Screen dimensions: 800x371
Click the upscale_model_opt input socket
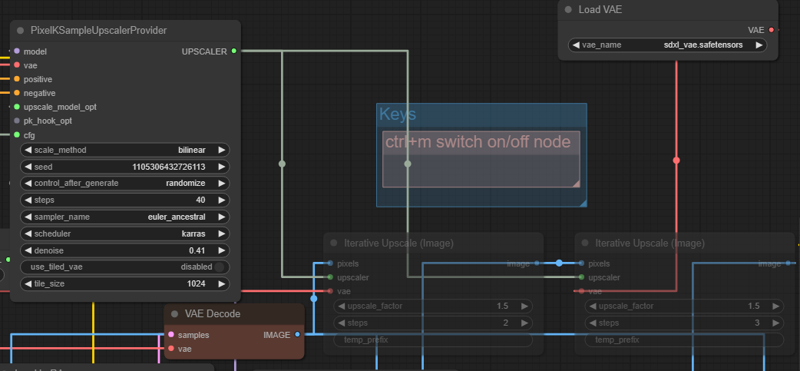[x=17, y=107]
